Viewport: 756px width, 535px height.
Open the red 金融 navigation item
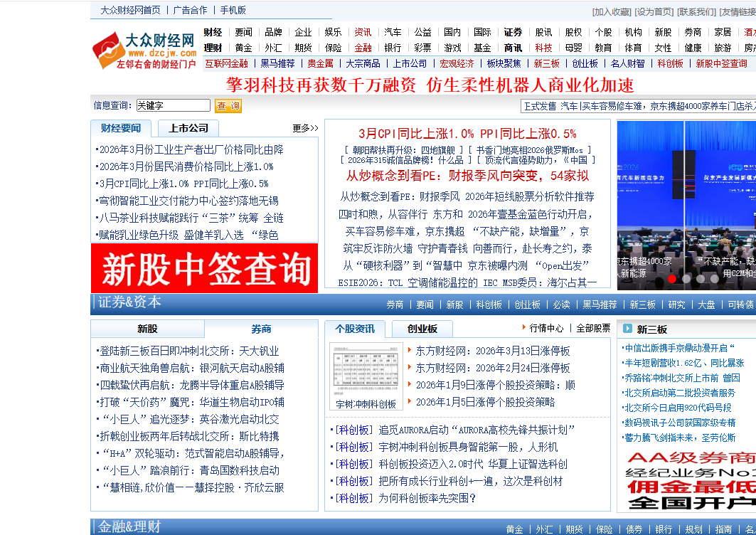pyautogui.click(x=363, y=48)
